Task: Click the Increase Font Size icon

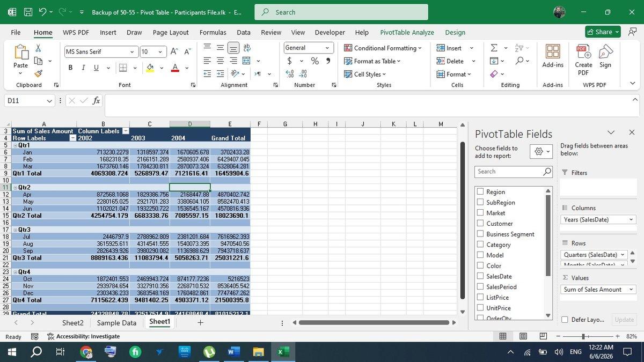Action: tap(174, 51)
